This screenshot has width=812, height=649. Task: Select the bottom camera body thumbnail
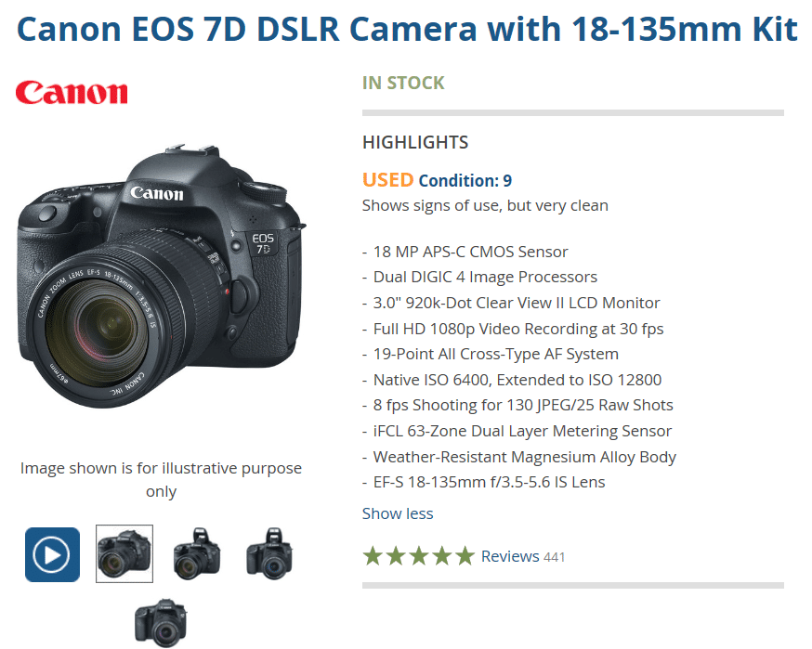[x=161, y=623]
